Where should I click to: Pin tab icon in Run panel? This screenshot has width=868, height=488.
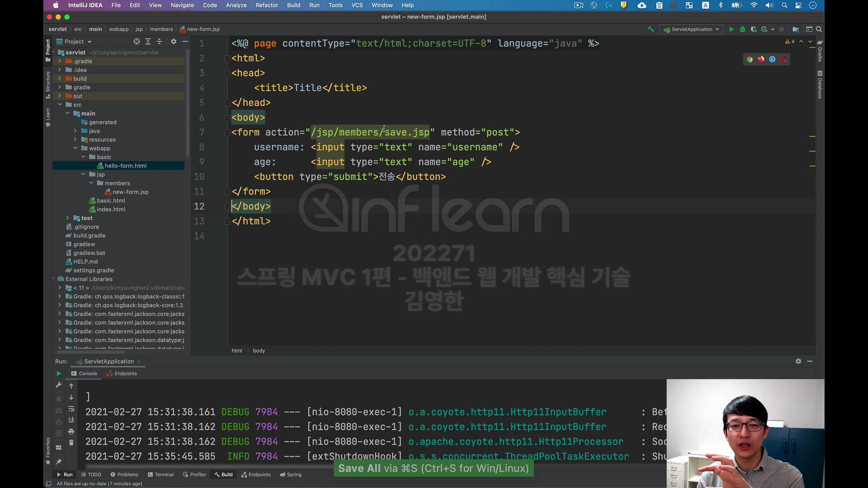click(58, 462)
